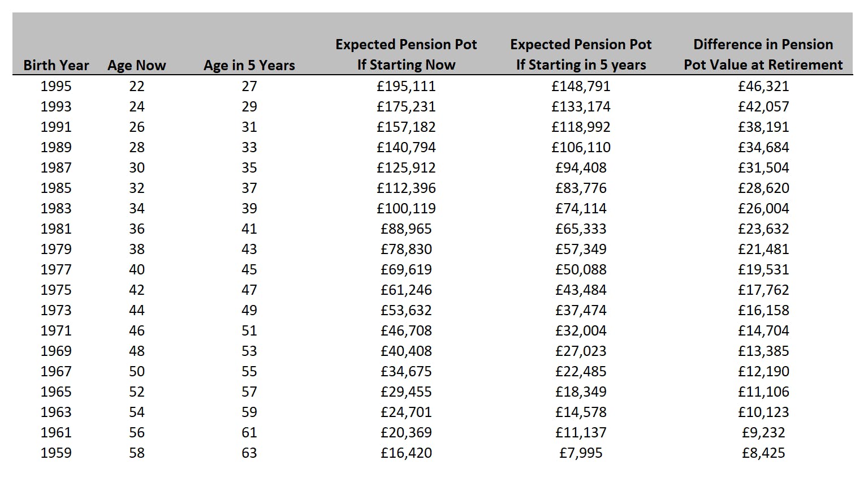Click the £148,791 cell
868x477 pixels.
581,86
